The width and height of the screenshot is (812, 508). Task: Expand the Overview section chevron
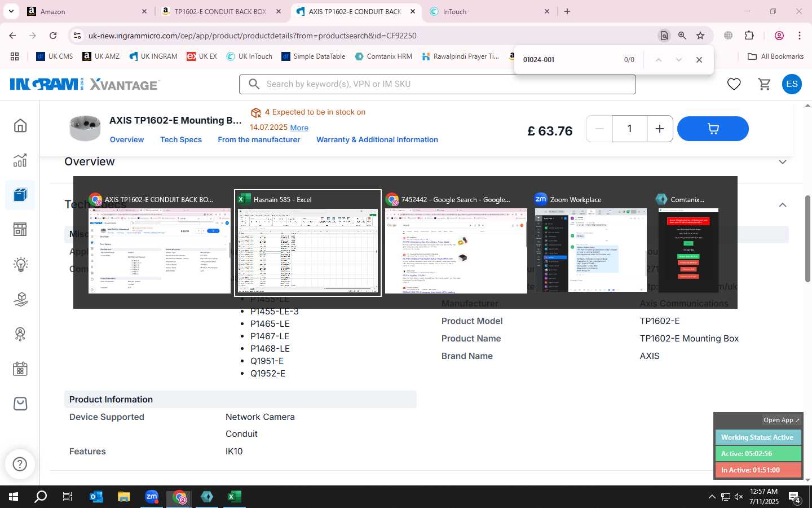783,162
